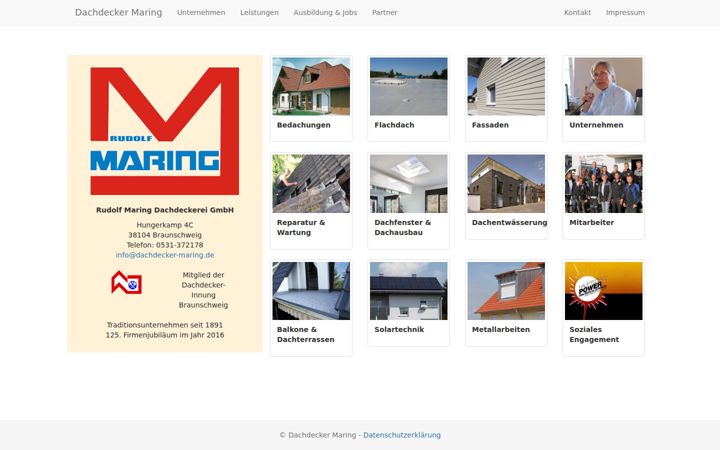Open the Unternehmen menu in navbar
The width and height of the screenshot is (720, 450).
pyautogui.click(x=201, y=13)
